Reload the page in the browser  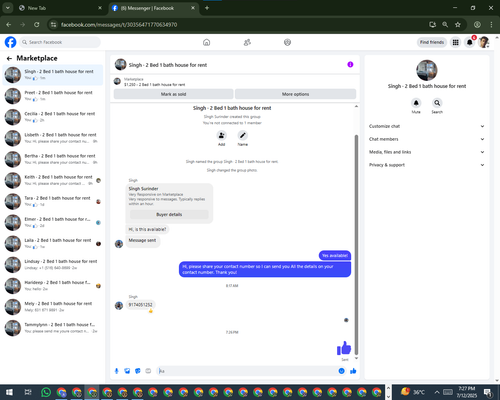click(37, 25)
